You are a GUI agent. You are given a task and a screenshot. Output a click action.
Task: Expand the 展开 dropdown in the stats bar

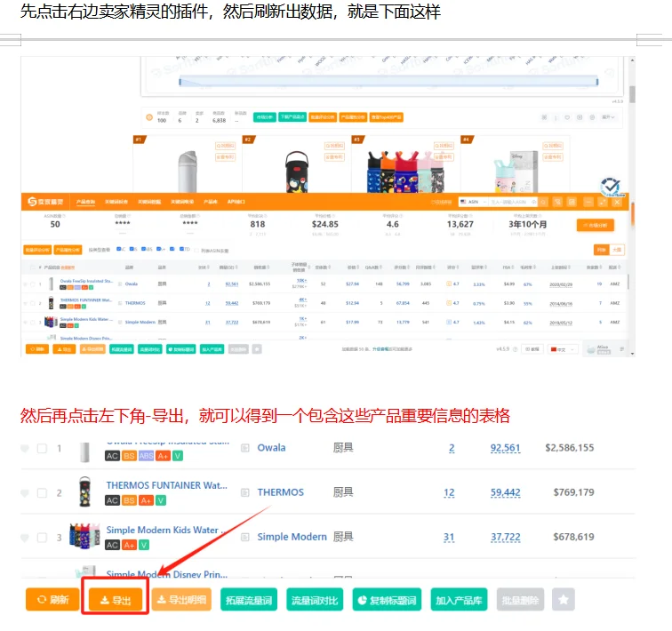(608, 117)
